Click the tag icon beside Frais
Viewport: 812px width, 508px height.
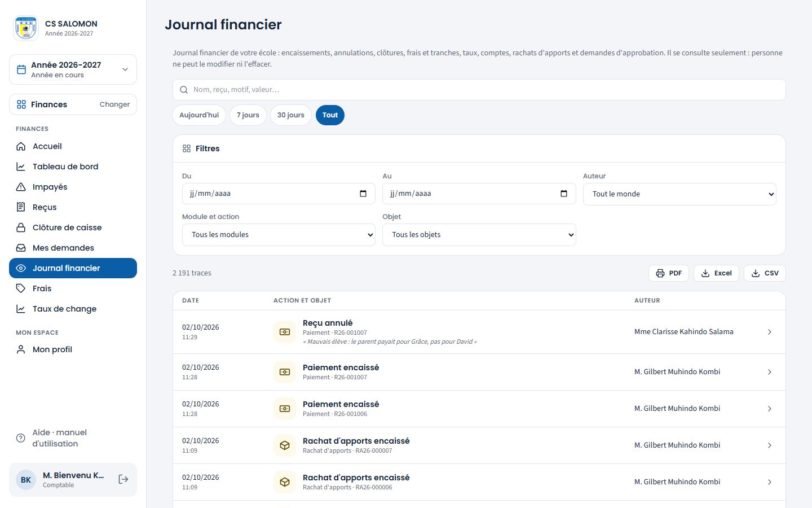click(x=21, y=288)
